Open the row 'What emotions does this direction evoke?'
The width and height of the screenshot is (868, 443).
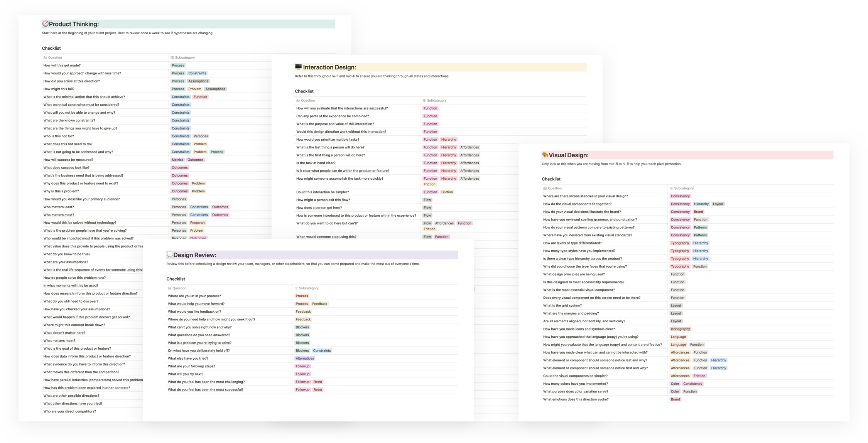tap(576, 399)
